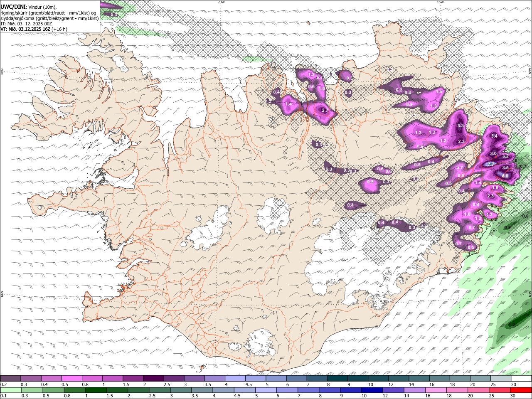Click the 0.9 rain value in the green area
532x399 pixels.
point(507,227)
